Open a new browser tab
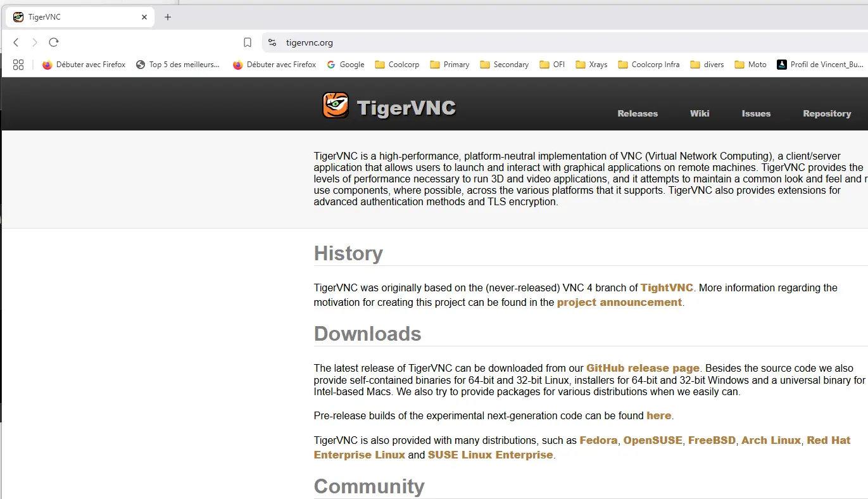The image size is (868, 499). 167,17
